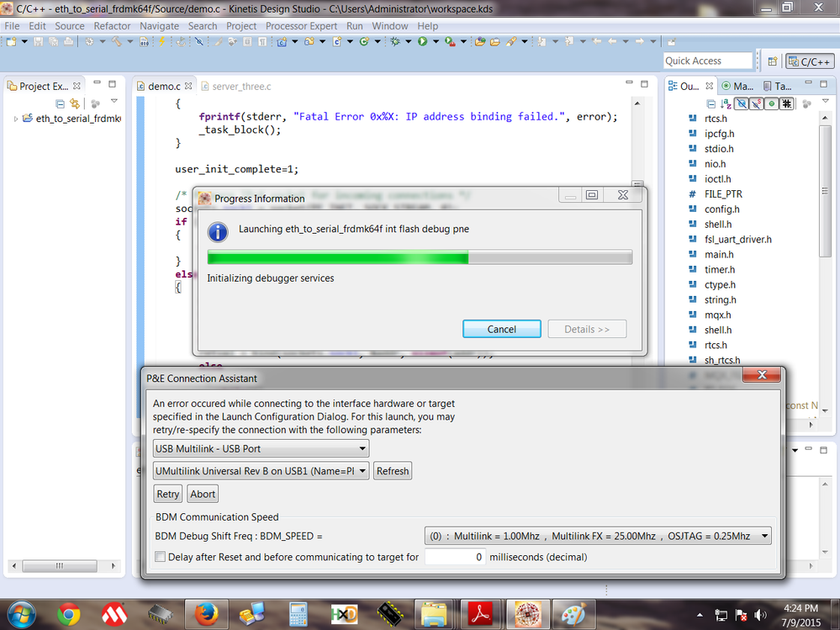Viewport: 840px width, 630px height.
Task: Open the dropdown arrow next to Debug icon
Action: pyautogui.click(x=408, y=41)
